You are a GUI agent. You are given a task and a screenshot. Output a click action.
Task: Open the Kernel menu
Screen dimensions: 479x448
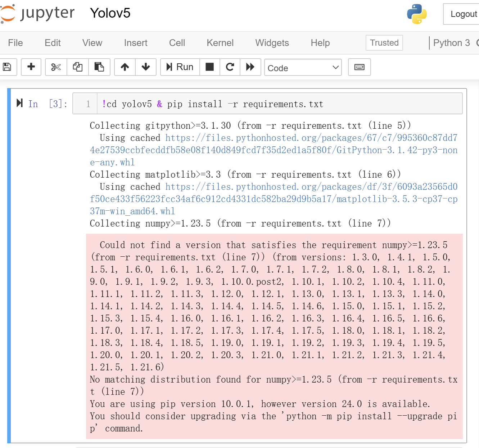220,43
